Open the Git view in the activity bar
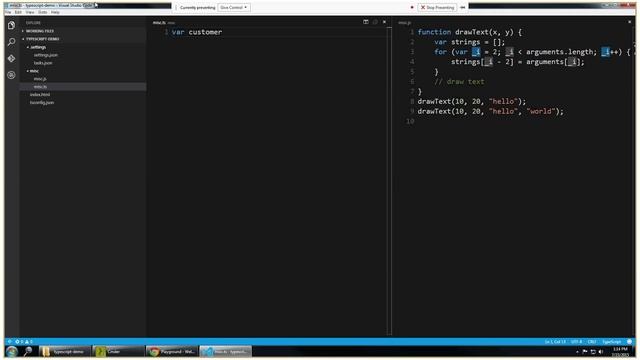 tap(11, 58)
